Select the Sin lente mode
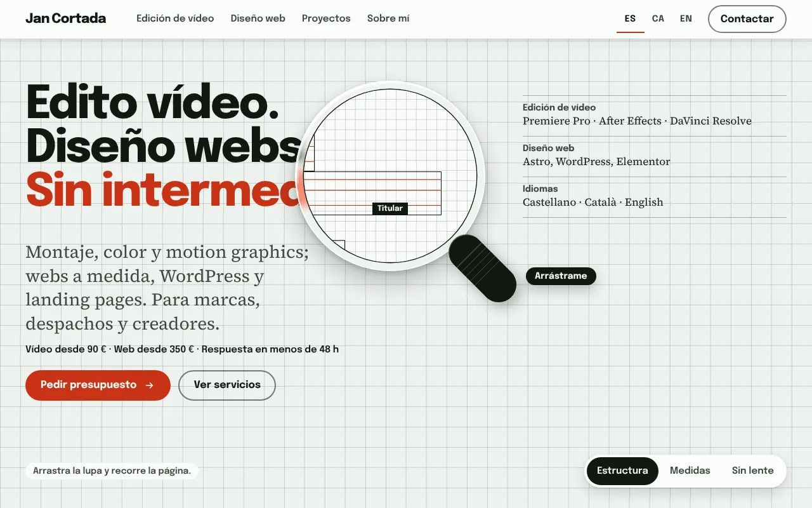The image size is (812, 508). (x=752, y=471)
